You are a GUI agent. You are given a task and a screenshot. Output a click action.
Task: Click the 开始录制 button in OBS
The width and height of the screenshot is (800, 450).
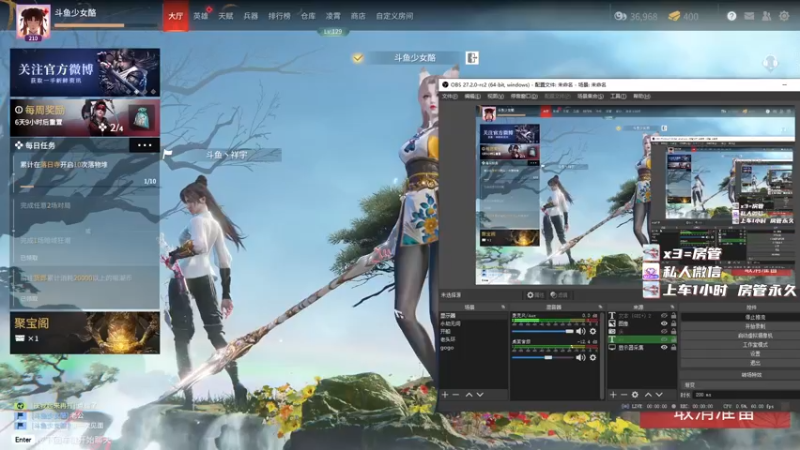coord(741,326)
